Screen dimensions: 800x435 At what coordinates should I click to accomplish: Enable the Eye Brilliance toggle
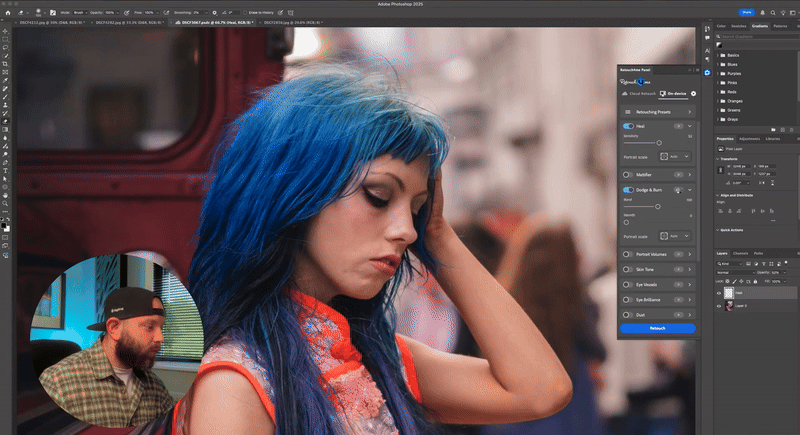click(x=627, y=300)
